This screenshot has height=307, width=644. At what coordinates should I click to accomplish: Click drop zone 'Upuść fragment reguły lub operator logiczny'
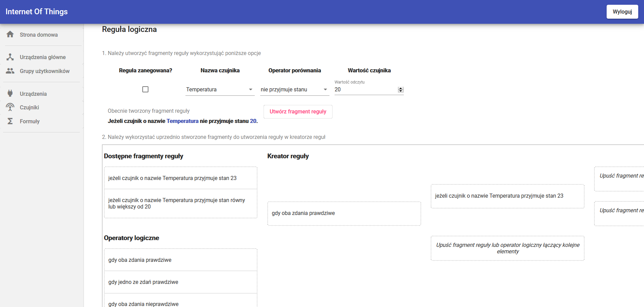point(507,248)
